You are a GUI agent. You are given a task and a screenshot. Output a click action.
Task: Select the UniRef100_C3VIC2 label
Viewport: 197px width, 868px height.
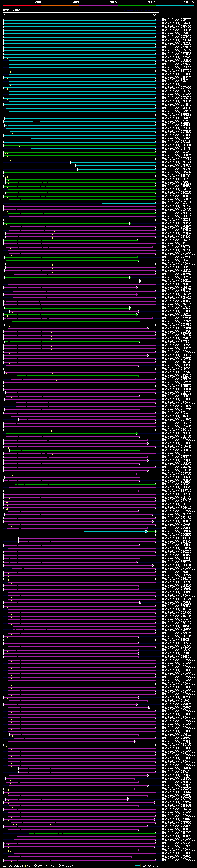pos(176,50)
